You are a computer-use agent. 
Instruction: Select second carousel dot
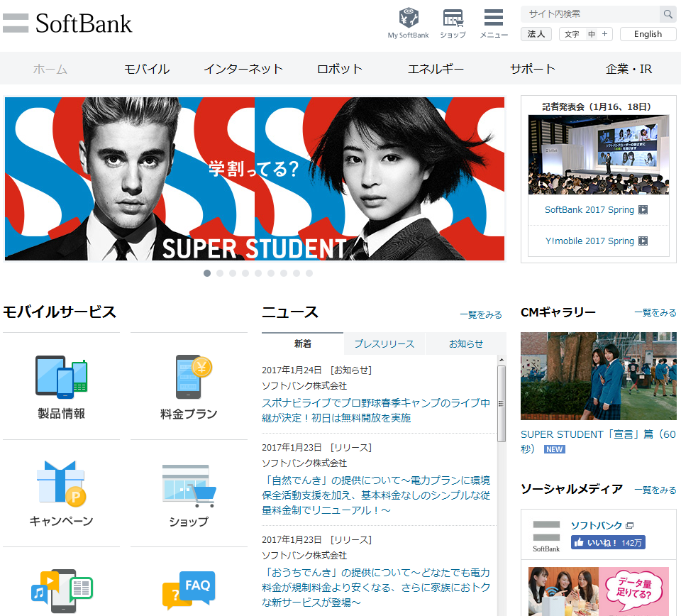[x=220, y=273]
